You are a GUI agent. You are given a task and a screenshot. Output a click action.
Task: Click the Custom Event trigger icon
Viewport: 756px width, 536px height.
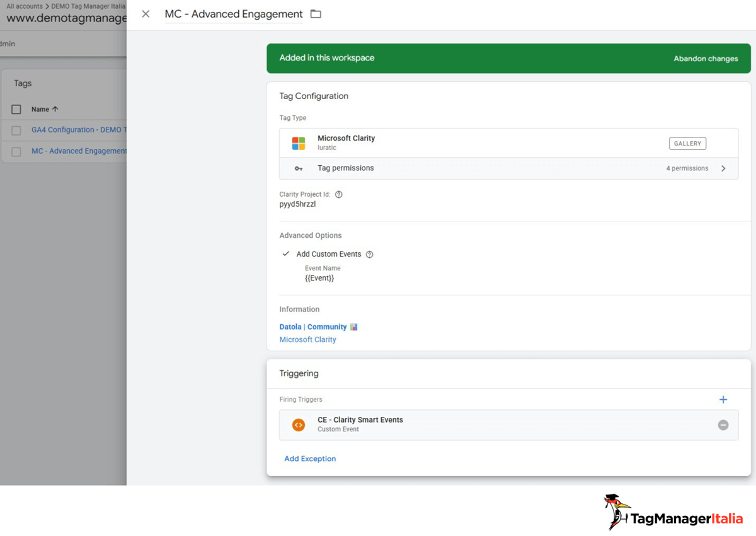pos(298,424)
